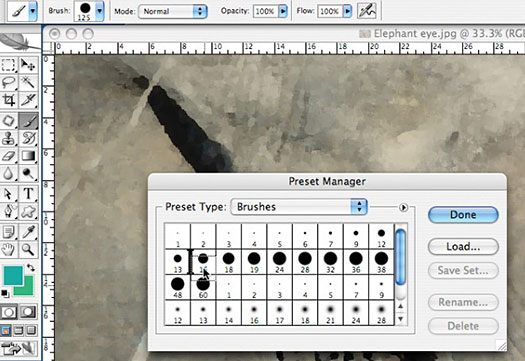The height and width of the screenshot is (361, 525).
Task: Select the Lasso tool
Action: point(9,82)
